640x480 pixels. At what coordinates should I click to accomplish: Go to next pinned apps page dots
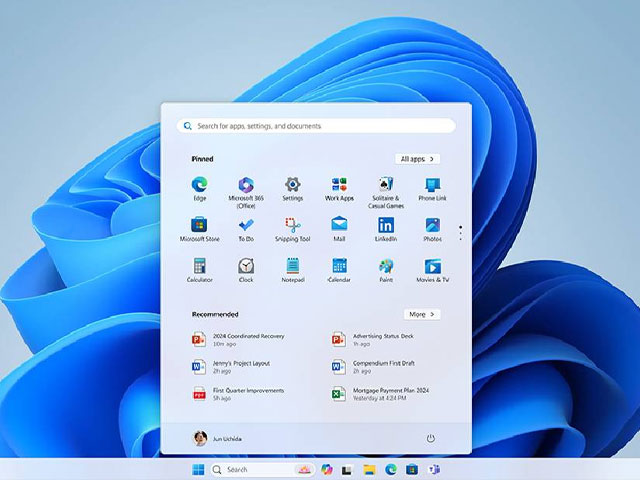tap(460, 233)
